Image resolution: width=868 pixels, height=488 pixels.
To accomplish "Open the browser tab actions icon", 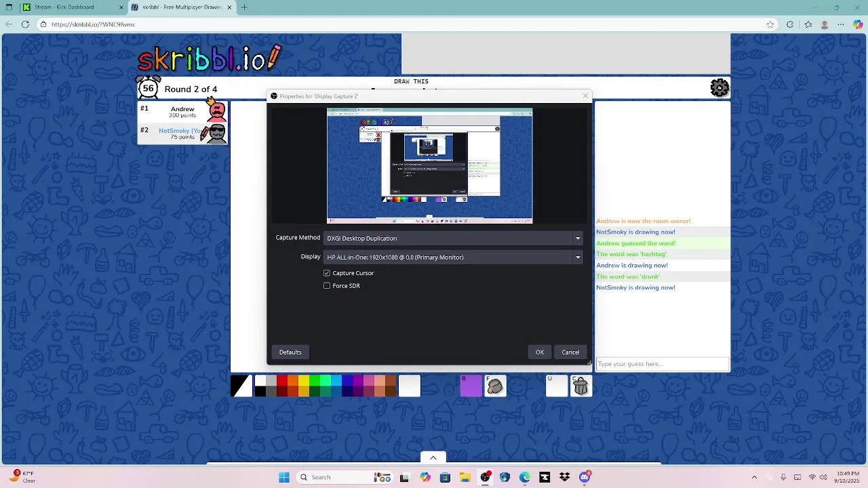I will point(9,7).
